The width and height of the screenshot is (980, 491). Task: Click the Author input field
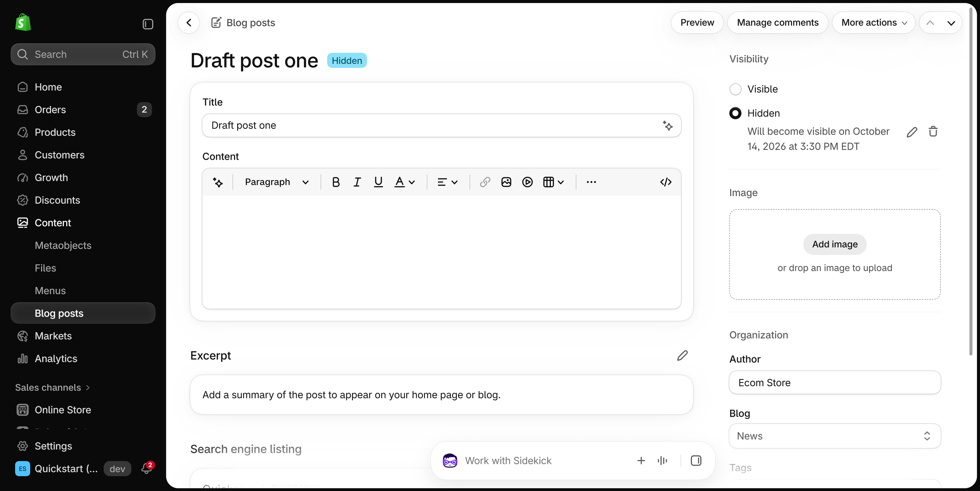click(x=835, y=383)
